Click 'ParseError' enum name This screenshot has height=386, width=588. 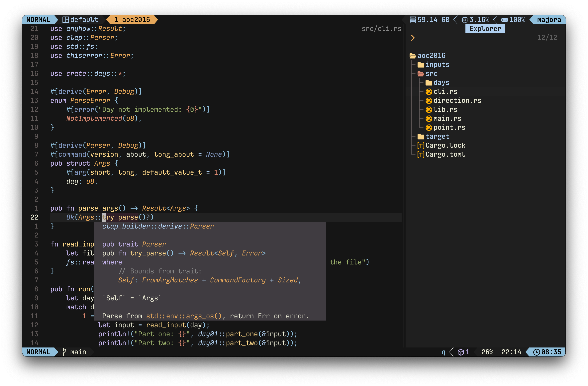[x=90, y=101]
